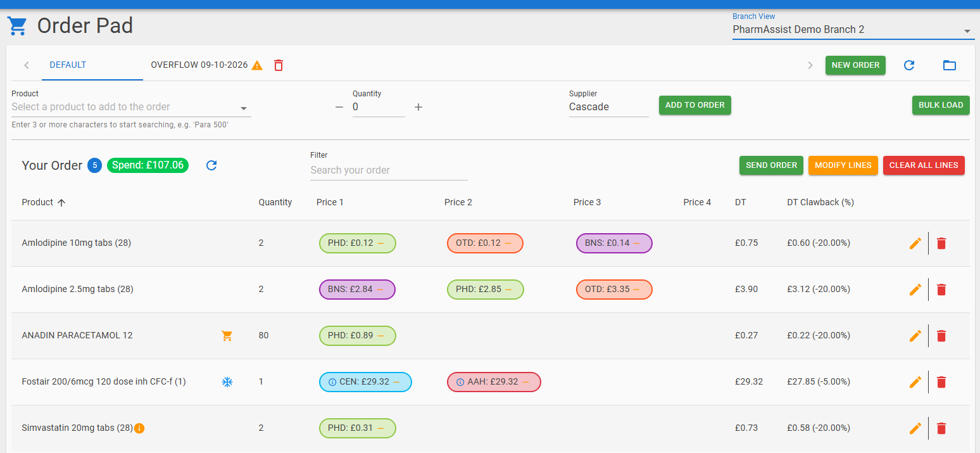Screen dimensions: 980x453
Task: Click the BULK LOAD button
Action: pyautogui.click(x=941, y=105)
